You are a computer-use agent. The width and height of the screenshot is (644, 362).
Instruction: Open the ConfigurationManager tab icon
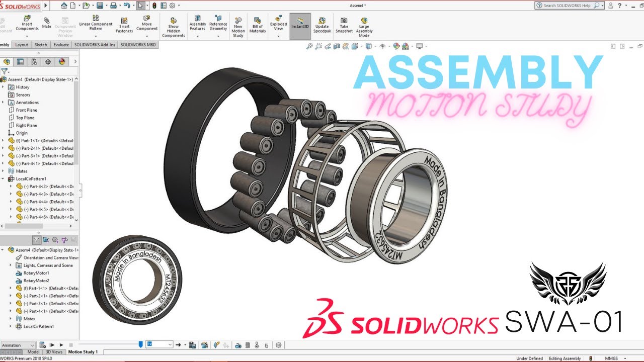pos(34,62)
